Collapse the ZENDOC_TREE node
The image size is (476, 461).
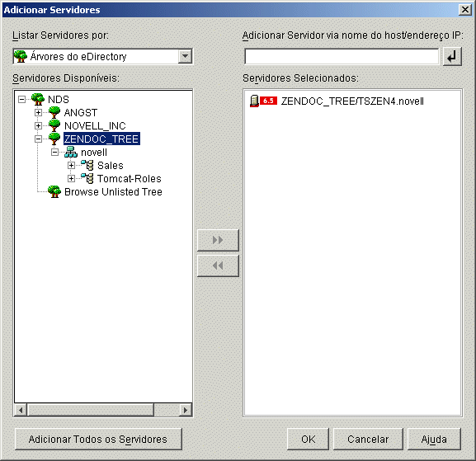pos(38,139)
